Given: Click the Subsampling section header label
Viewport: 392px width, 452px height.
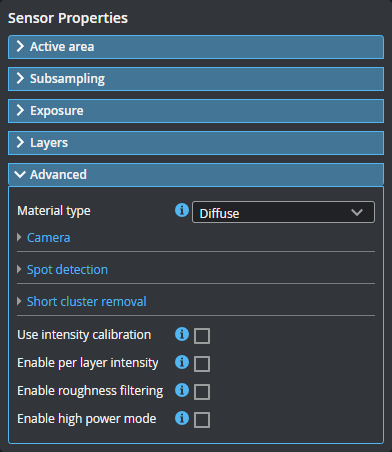Looking at the screenshot, I should (67, 79).
